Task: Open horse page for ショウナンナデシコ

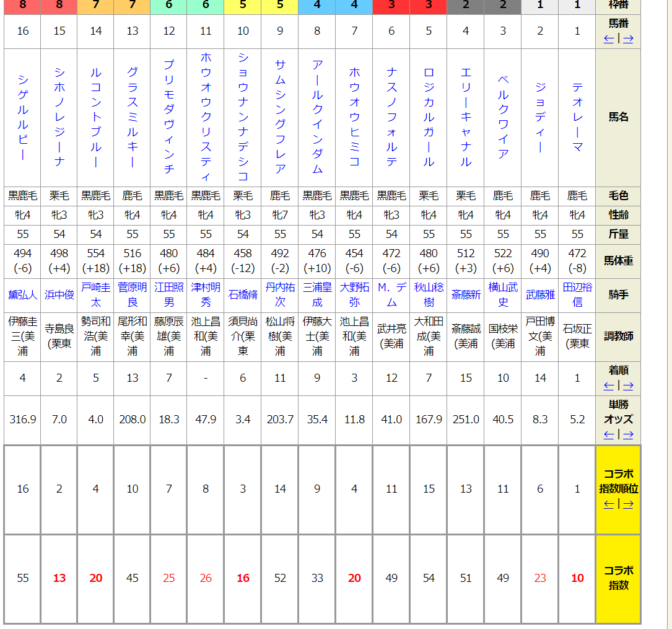Action: (x=243, y=117)
